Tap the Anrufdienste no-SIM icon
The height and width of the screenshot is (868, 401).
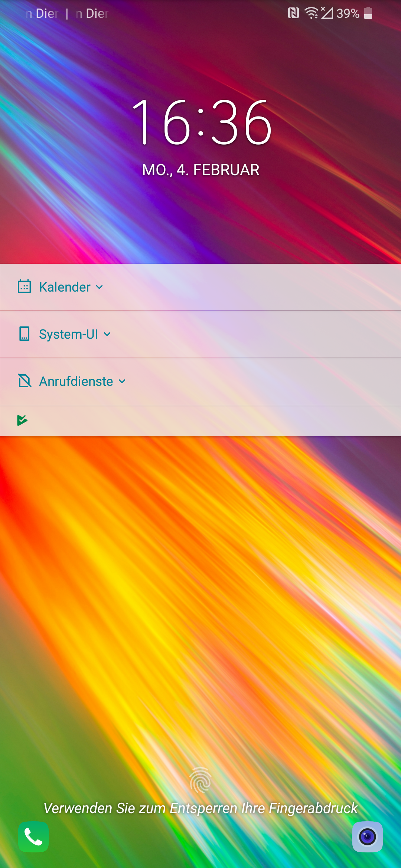coord(25,381)
